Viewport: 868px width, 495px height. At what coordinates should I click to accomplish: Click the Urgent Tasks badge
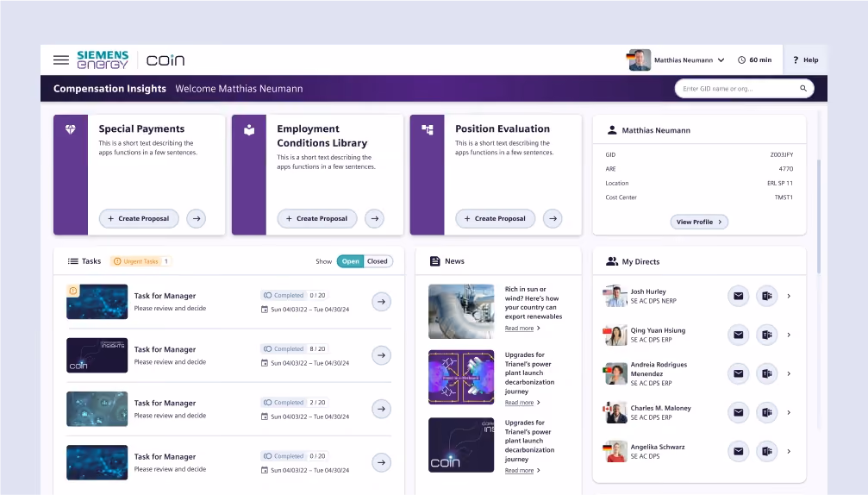[141, 261]
